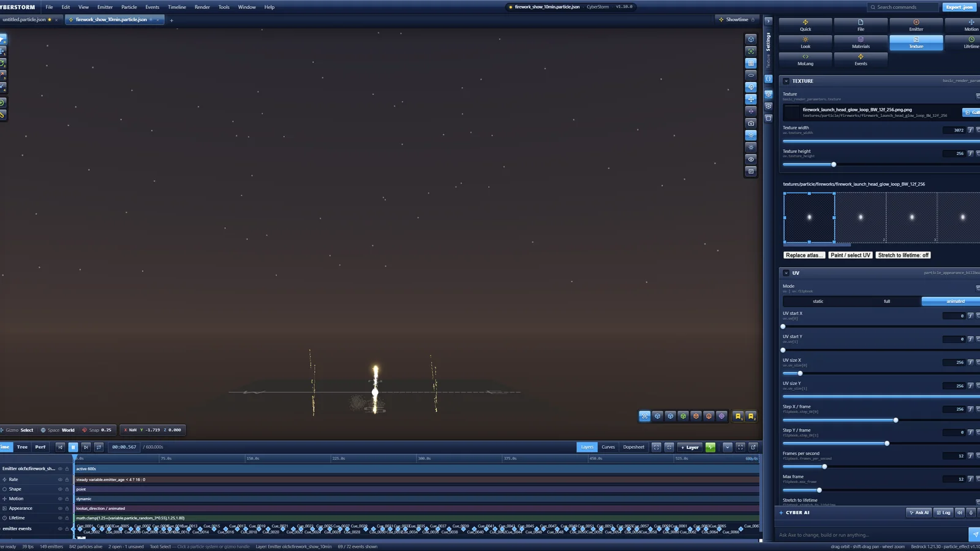Click the purple target view preset icon
The image size is (980, 551).
(722, 416)
